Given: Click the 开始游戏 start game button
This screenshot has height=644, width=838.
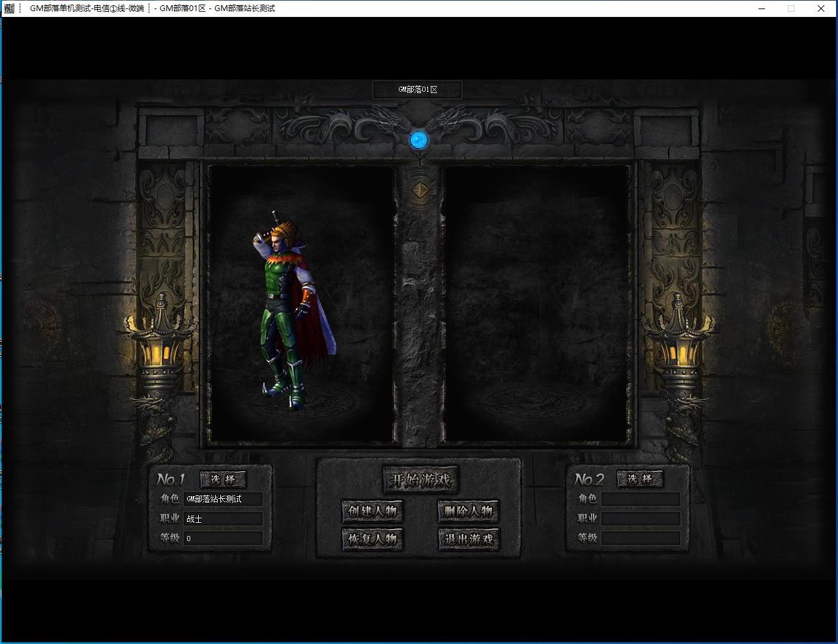Looking at the screenshot, I should click(x=420, y=481).
